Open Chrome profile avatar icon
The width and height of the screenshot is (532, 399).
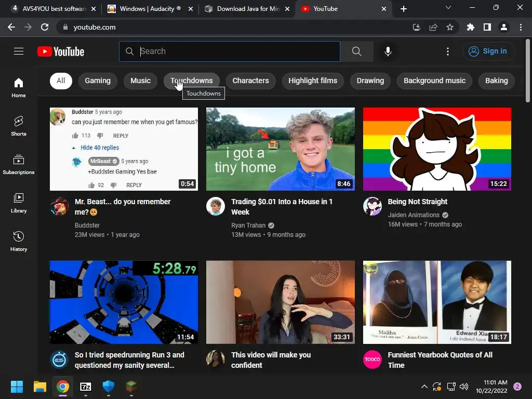click(504, 27)
